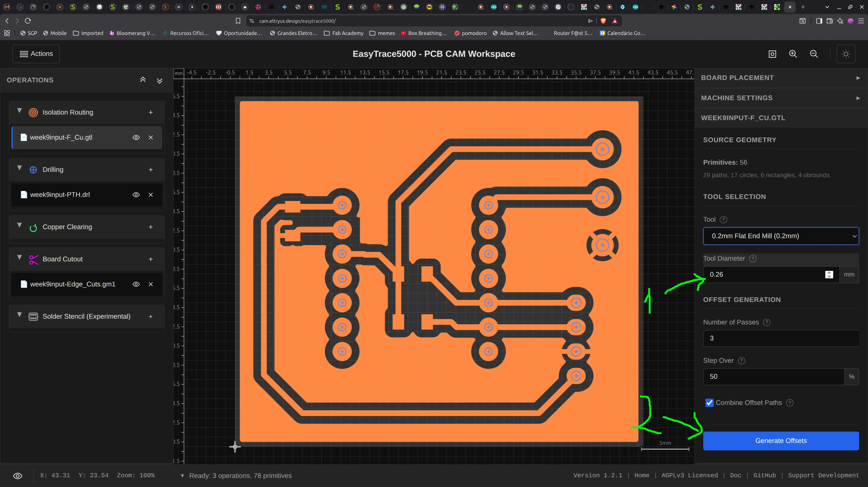Click the zoom out magnifier icon
The image size is (868, 487).
click(x=814, y=54)
